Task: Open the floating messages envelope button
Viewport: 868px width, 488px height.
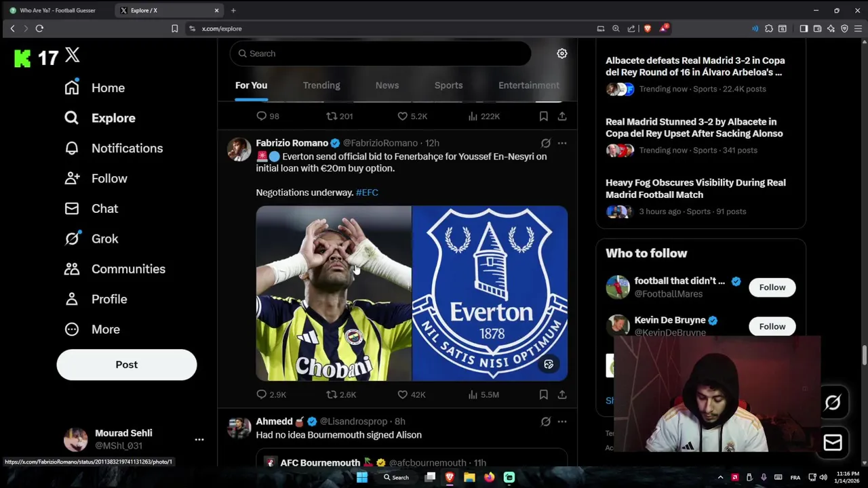Action: [x=833, y=443]
